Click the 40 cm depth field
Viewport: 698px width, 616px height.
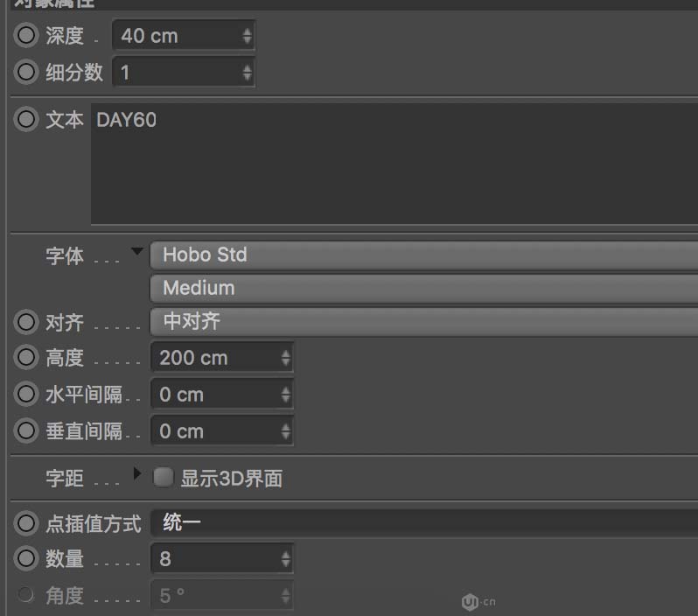click(175, 36)
